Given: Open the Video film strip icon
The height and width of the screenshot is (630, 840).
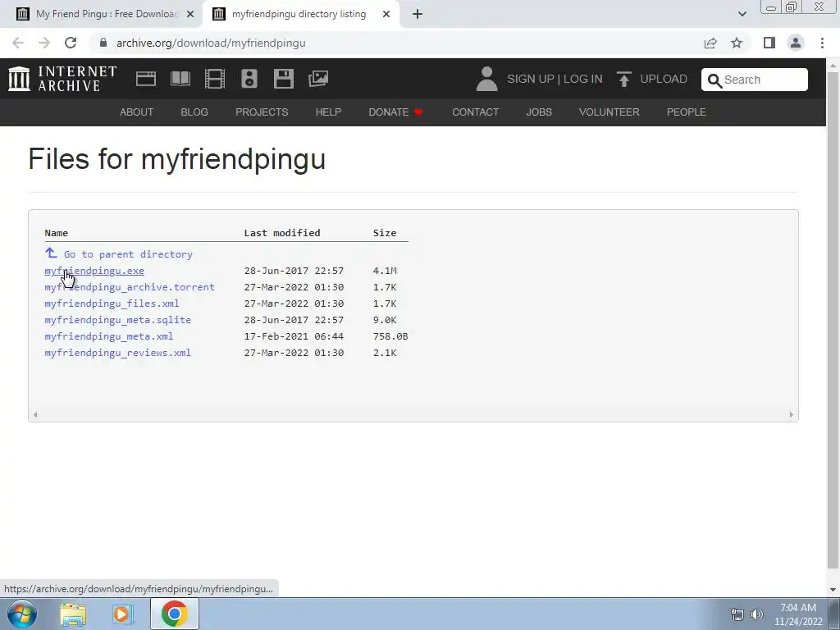Looking at the screenshot, I should click(x=215, y=79).
